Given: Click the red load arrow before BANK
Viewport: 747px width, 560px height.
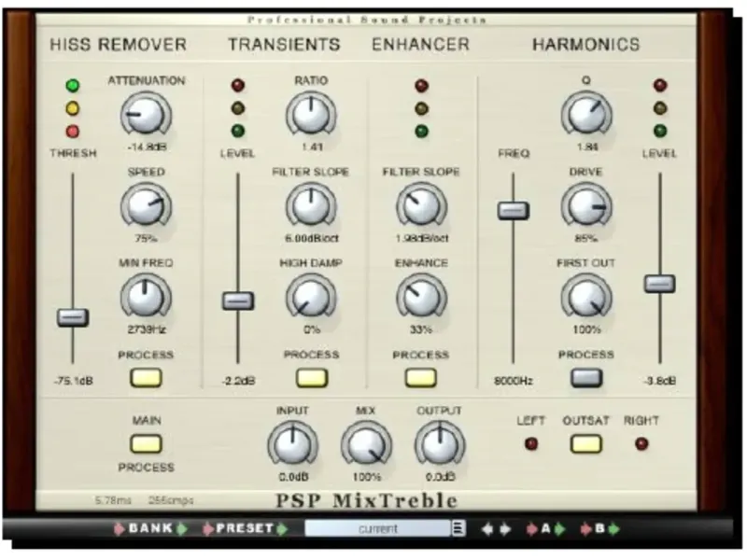Looking at the screenshot, I should click(x=119, y=528).
